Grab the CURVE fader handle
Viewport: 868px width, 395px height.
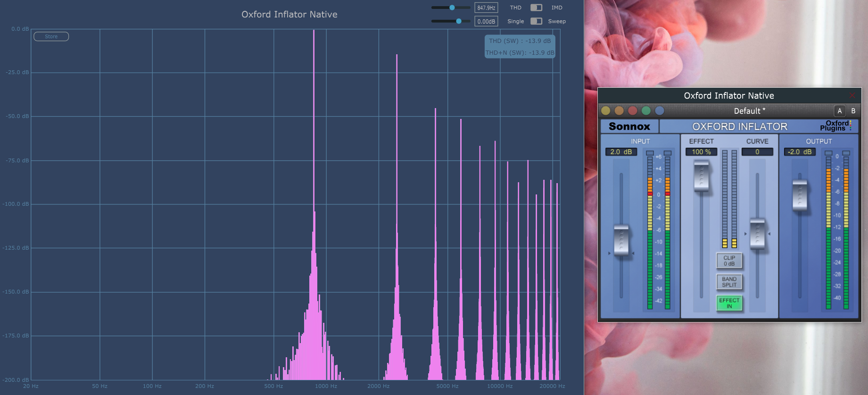pos(757,234)
